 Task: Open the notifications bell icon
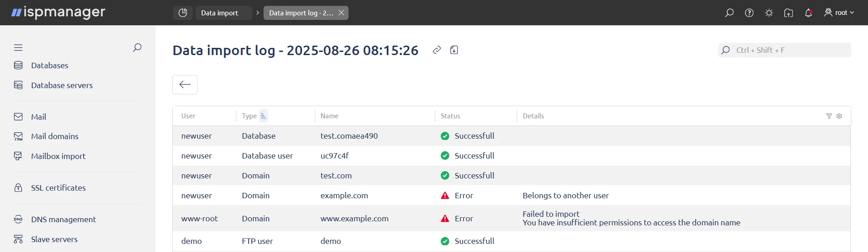[808, 13]
